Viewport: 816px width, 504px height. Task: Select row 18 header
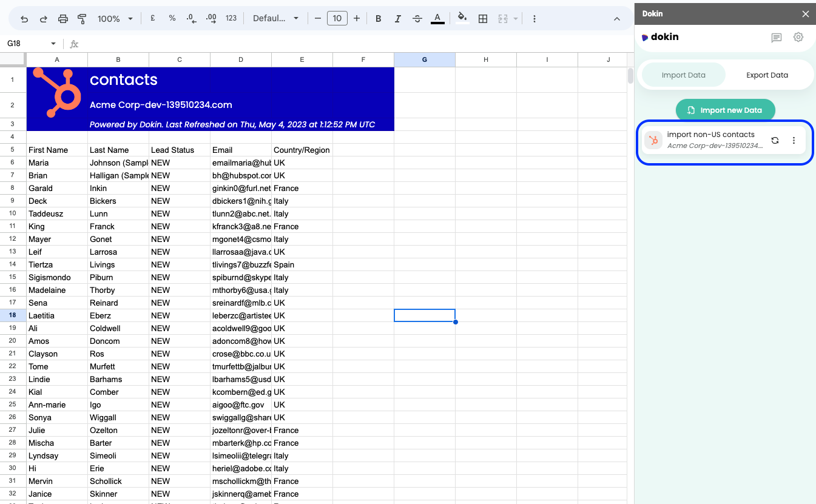pyautogui.click(x=13, y=315)
